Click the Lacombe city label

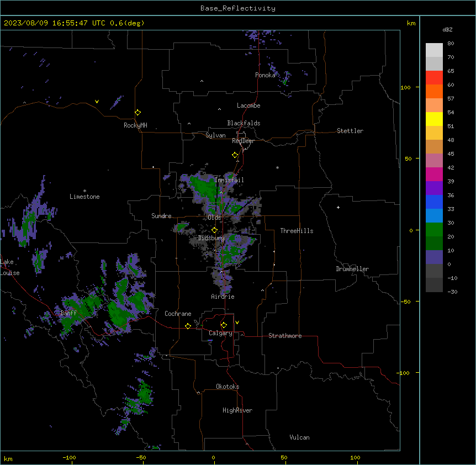tap(248, 105)
